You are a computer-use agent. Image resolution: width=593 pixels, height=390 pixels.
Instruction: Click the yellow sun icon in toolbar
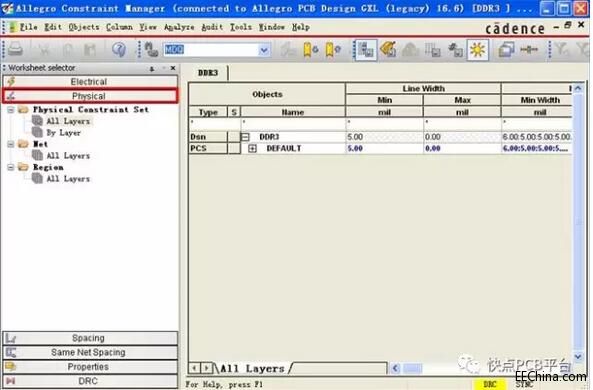478,50
